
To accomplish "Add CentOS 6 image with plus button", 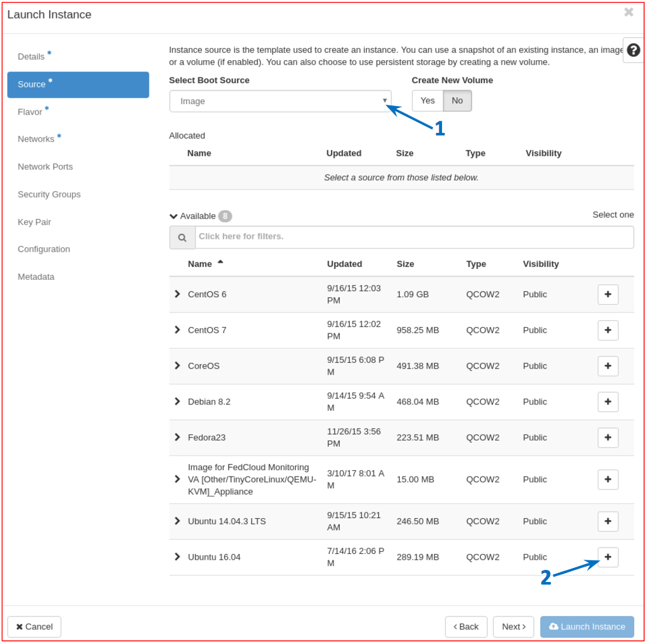I will [607, 295].
